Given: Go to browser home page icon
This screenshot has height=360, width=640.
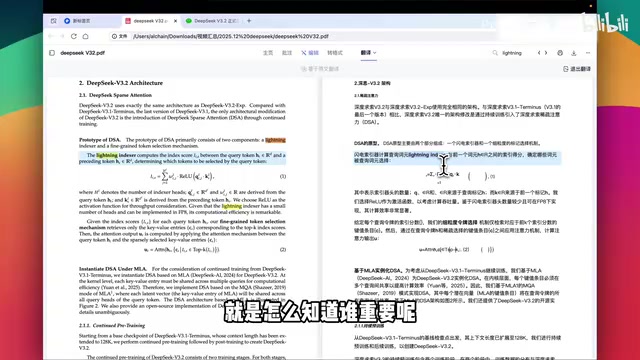Looking at the screenshot, I should coord(86,36).
